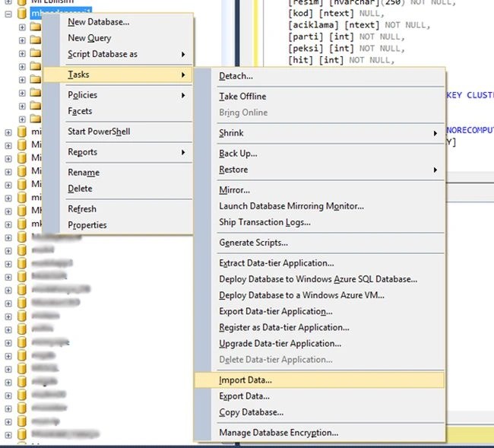This screenshot has width=494, height=448.
Task: Select Mirror... task
Action: pyautogui.click(x=319, y=190)
